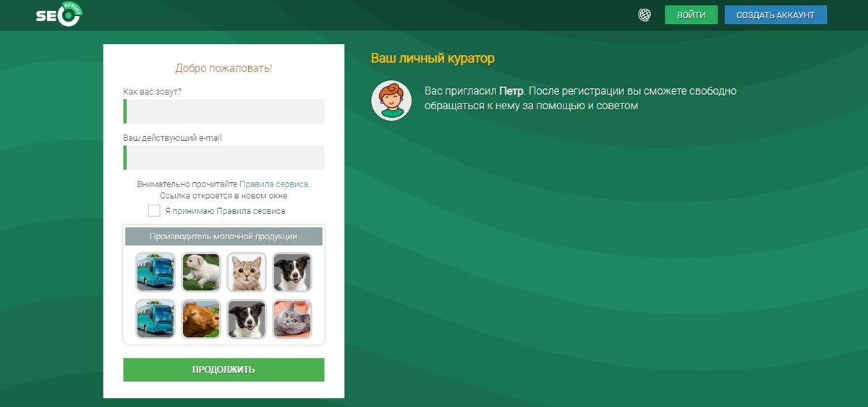Viewport: 868px width, 407px height.
Task: Focus the 'Ваш действующий e-mail' field
Action: [x=224, y=158]
